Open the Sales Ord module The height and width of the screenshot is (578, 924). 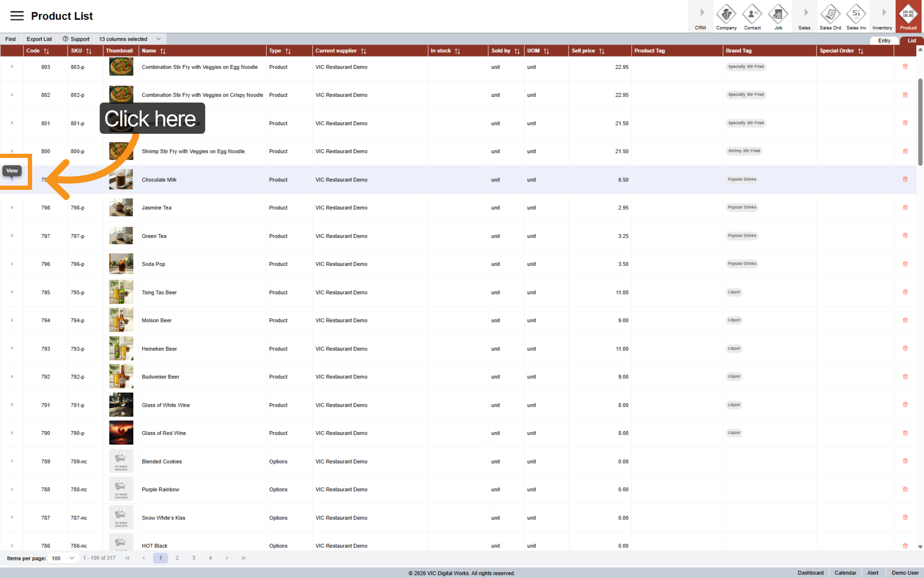(830, 16)
